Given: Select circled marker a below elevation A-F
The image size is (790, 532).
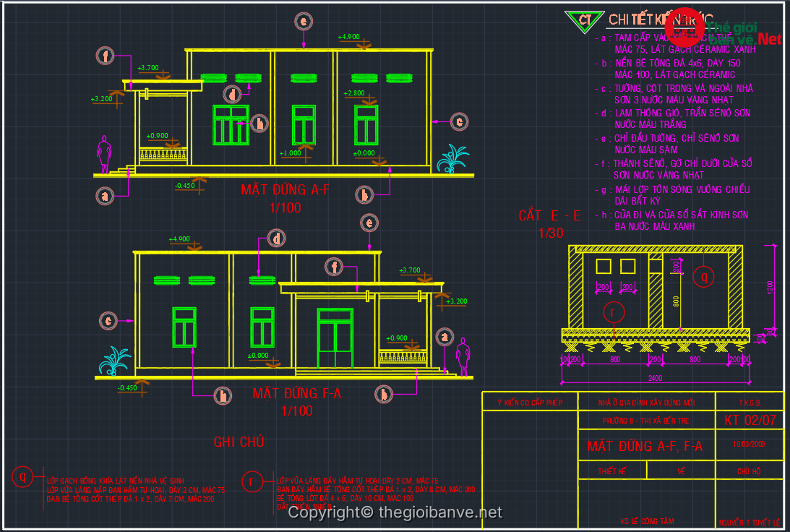Looking at the screenshot, I should [x=106, y=195].
